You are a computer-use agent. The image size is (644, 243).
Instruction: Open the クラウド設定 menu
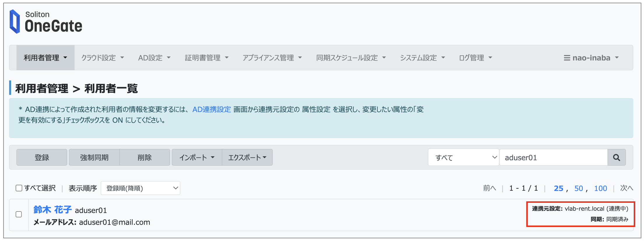tap(102, 57)
